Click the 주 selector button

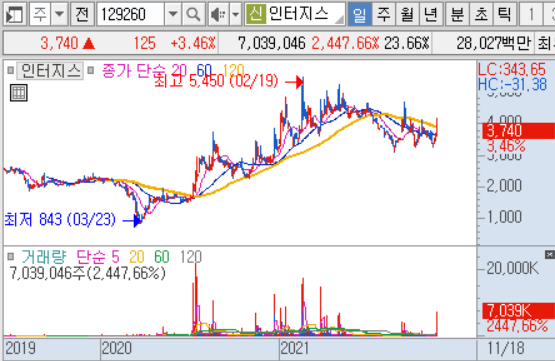pos(40,15)
